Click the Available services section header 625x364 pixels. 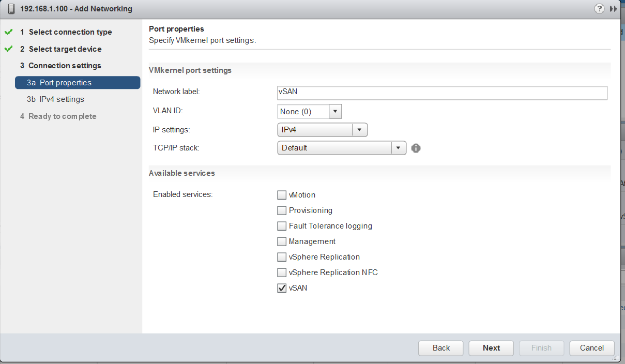click(x=182, y=173)
